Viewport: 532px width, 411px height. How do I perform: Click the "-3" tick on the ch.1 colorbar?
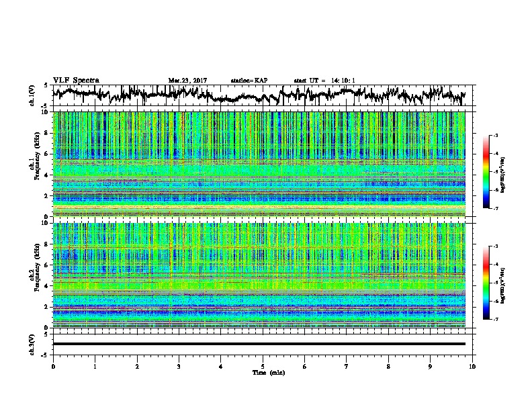pyautogui.click(x=495, y=135)
